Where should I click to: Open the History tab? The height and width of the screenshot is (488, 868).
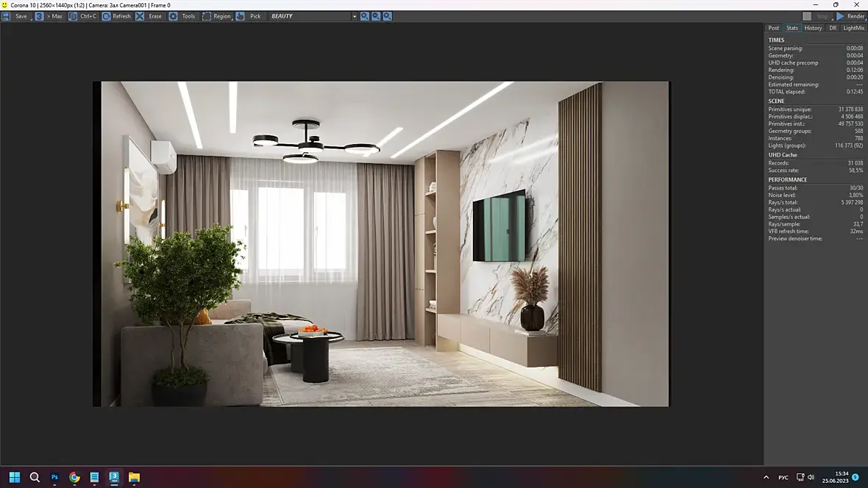(x=813, y=28)
